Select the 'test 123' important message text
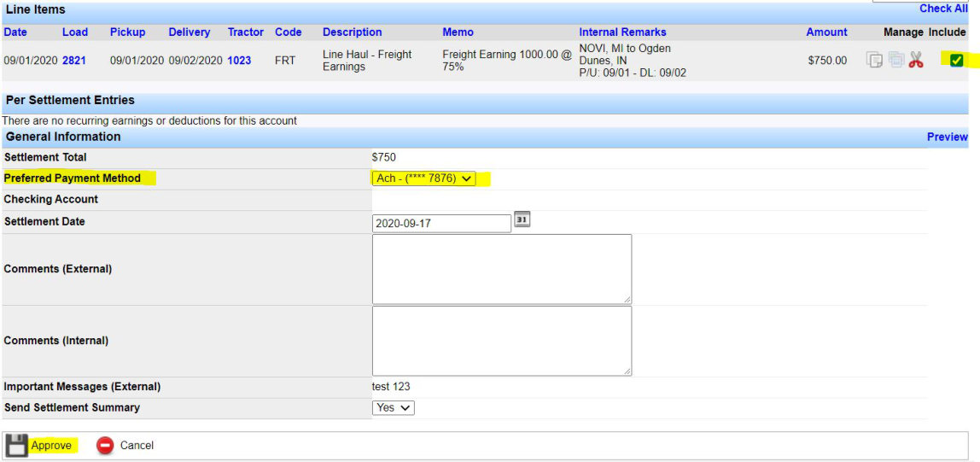 pyautogui.click(x=391, y=386)
